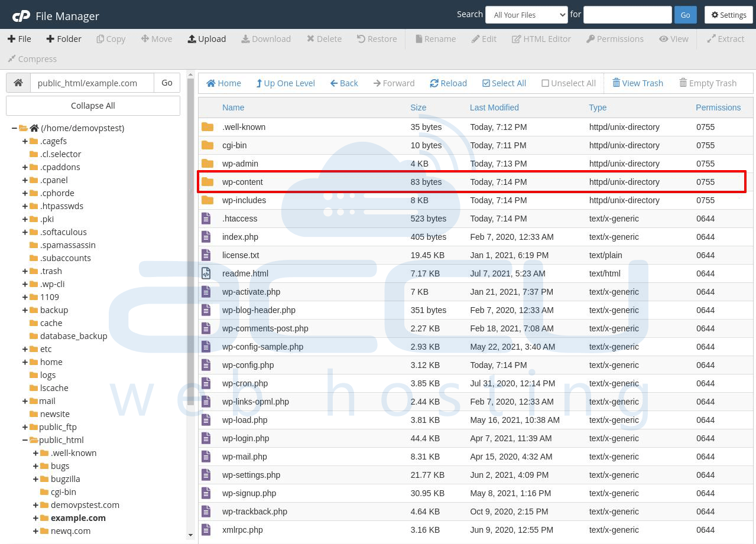
Task: Sort by the Type column header
Action: click(x=598, y=108)
